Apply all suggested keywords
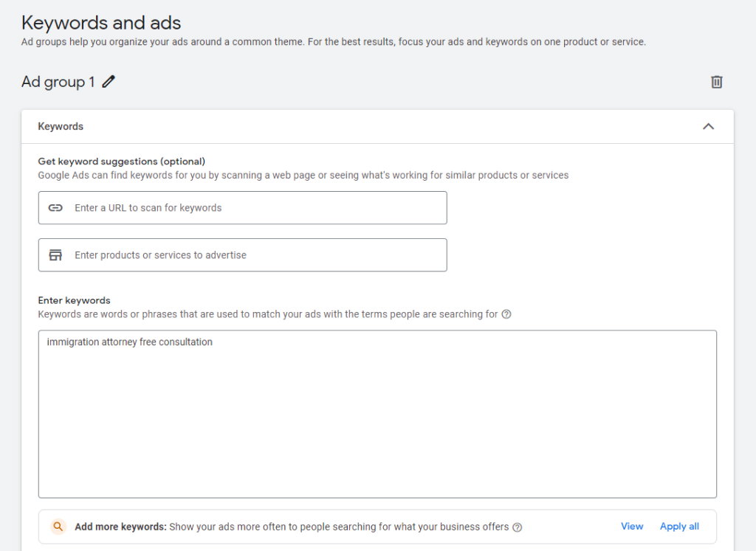 679,527
